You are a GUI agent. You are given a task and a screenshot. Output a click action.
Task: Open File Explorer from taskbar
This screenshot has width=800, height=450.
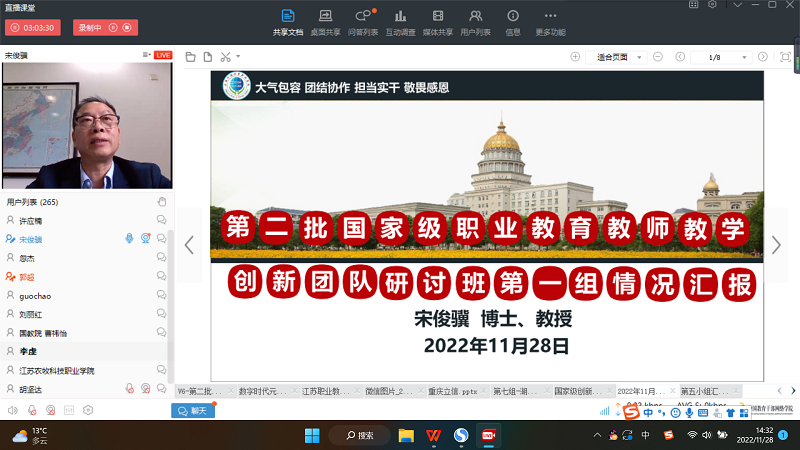click(x=406, y=435)
